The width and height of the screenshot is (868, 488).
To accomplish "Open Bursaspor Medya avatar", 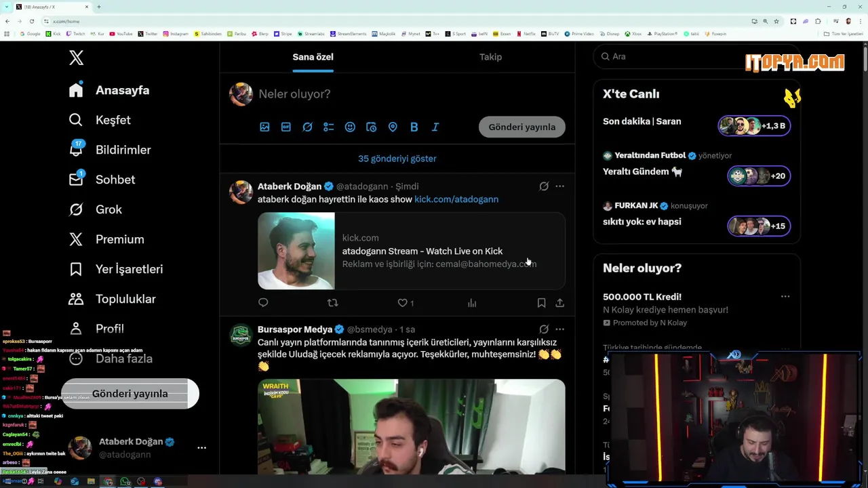I will point(241,335).
